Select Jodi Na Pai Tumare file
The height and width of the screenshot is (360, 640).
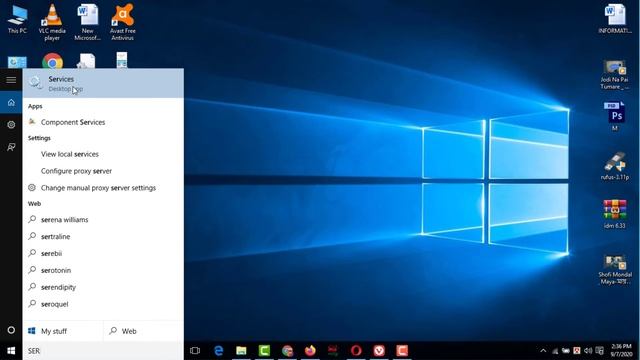coord(615,75)
